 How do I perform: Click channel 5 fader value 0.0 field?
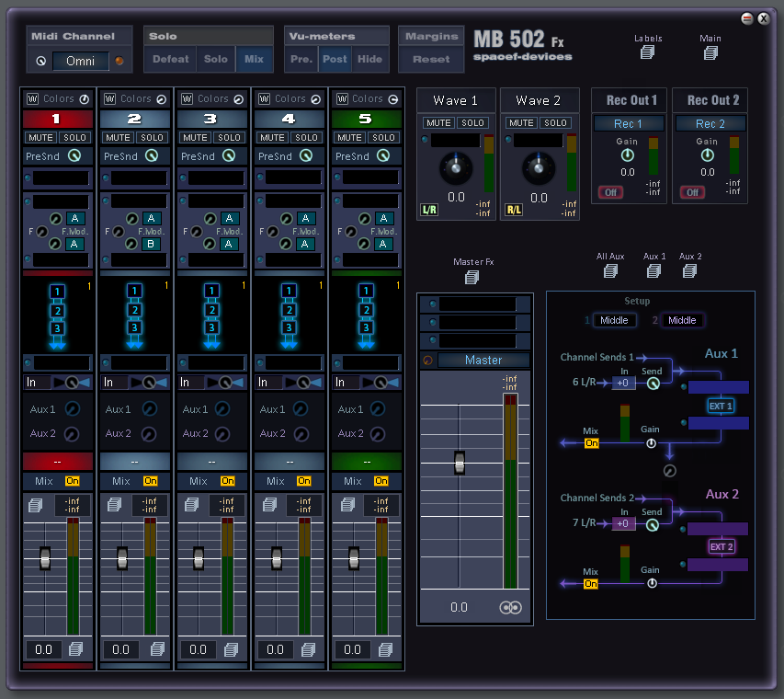pyautogui.click(x=352, y=649)
